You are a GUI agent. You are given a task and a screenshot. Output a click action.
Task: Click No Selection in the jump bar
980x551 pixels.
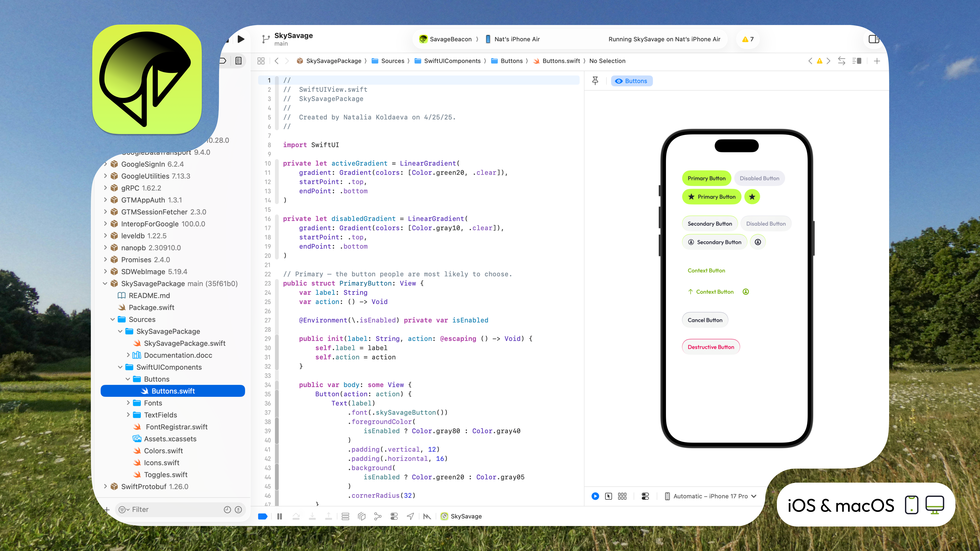coord(607,61)
